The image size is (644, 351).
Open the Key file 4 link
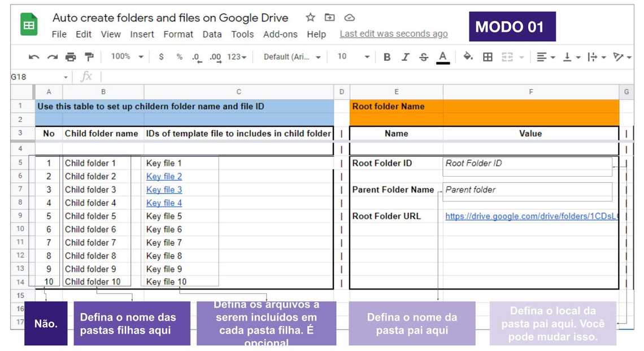pos(164,203)
